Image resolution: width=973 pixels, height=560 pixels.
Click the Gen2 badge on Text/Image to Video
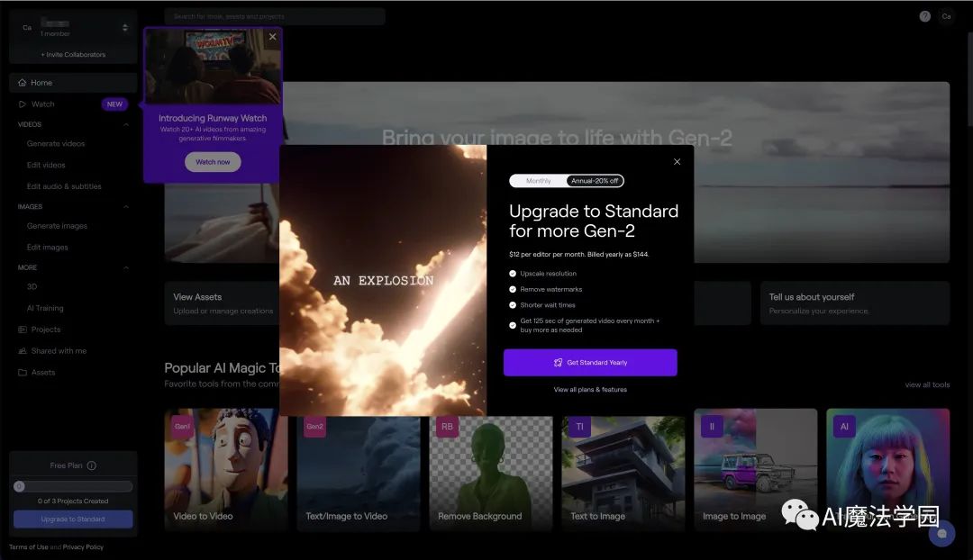[314, 427]
